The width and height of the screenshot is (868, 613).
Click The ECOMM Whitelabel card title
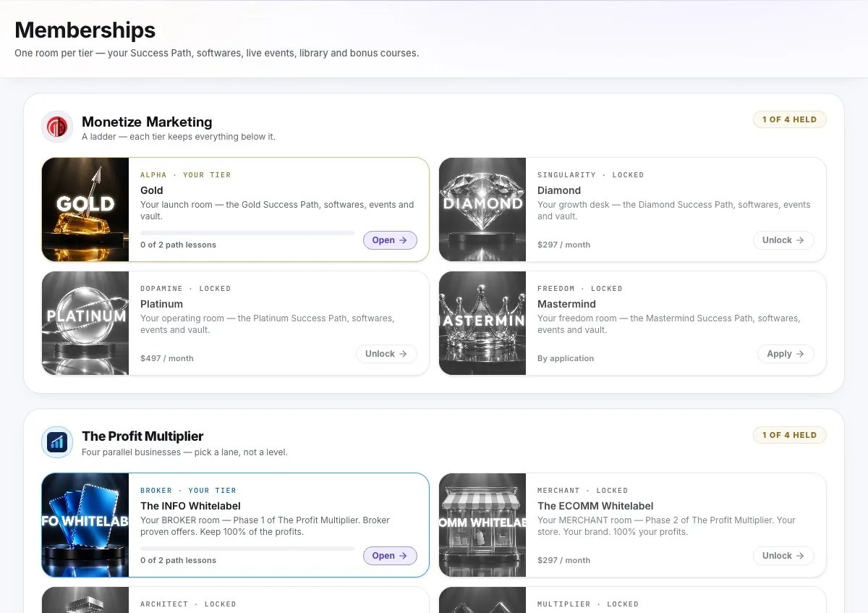click(595, 506)
